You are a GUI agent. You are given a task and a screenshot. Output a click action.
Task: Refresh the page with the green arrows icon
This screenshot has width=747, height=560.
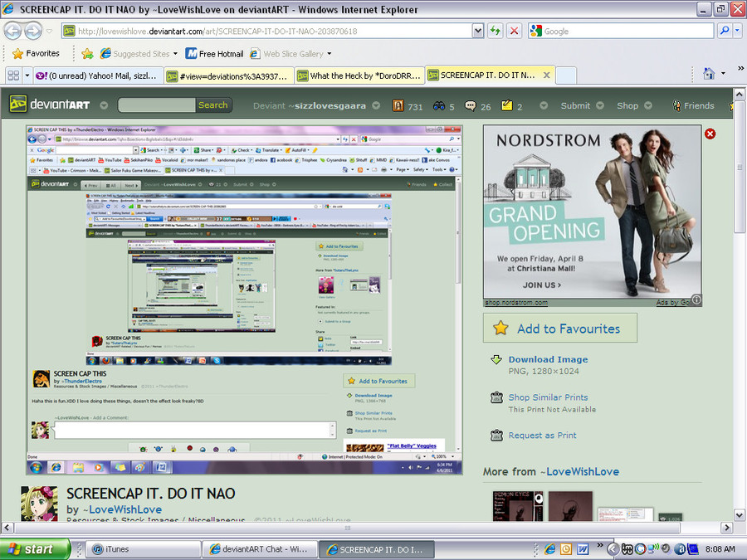(496, 31)
